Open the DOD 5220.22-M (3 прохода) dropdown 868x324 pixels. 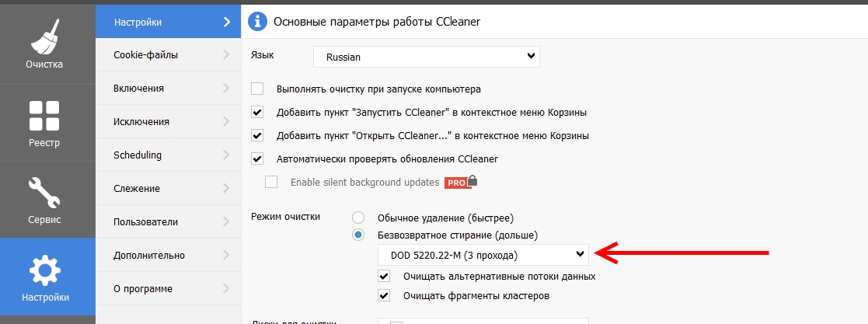pos(483,256)
